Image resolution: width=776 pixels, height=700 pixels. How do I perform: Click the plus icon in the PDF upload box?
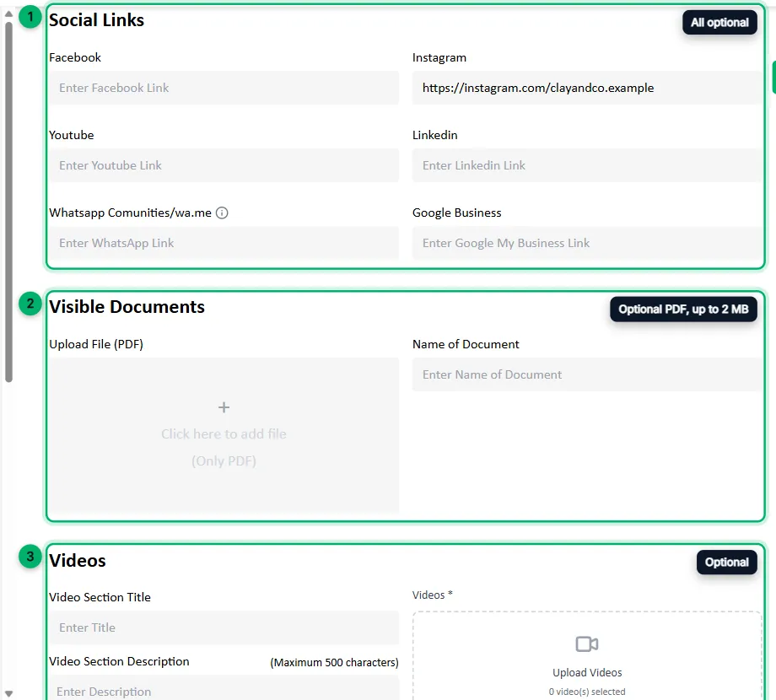tap(224, 407)
